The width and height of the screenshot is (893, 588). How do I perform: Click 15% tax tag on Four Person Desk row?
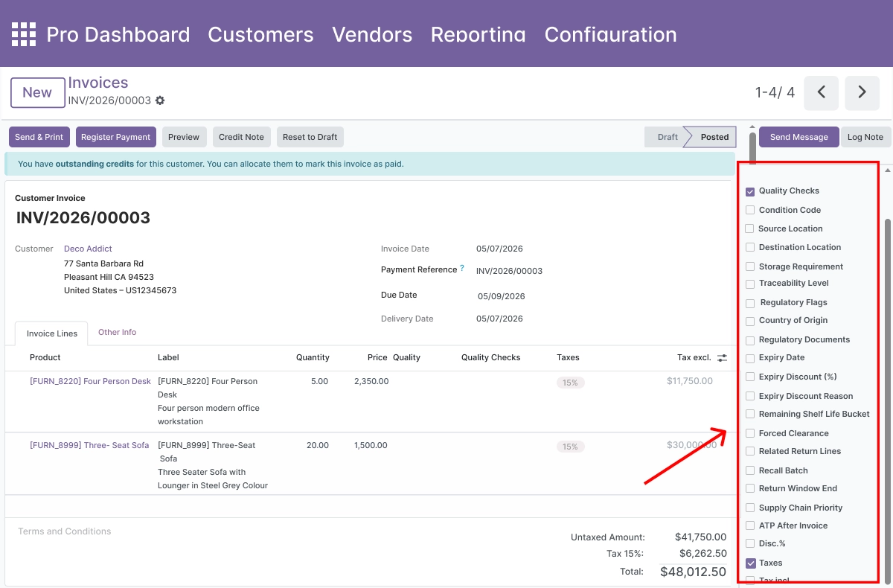coord(571,383)
